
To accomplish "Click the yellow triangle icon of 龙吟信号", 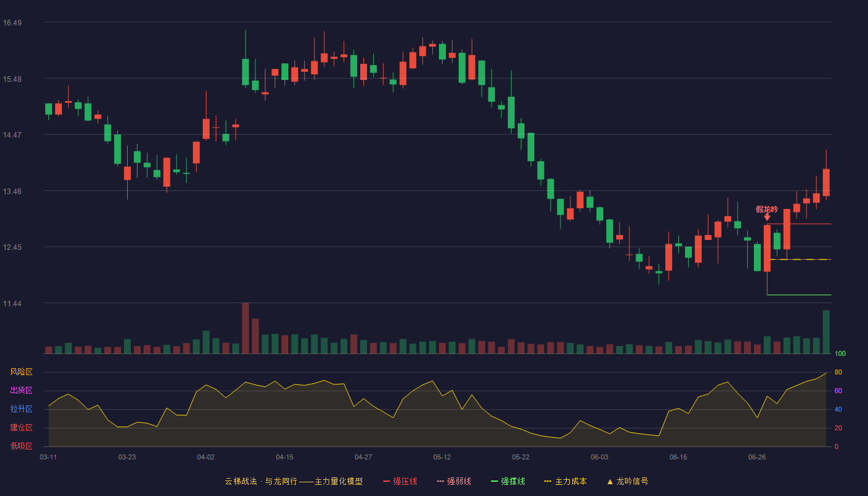I will click(x=609, y=481).
